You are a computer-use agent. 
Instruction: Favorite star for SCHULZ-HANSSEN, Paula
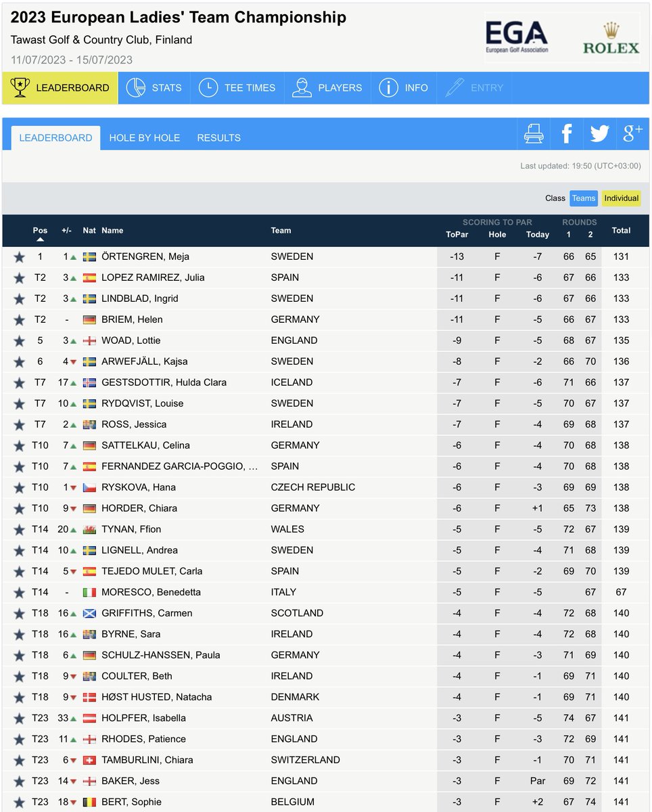click(x=19, y=655)
